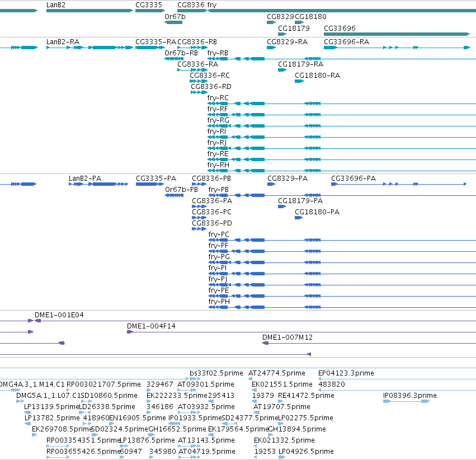Click protein label fry-PH
The width and height of the screenshot is (476, 460).
(x=219, y=302)
